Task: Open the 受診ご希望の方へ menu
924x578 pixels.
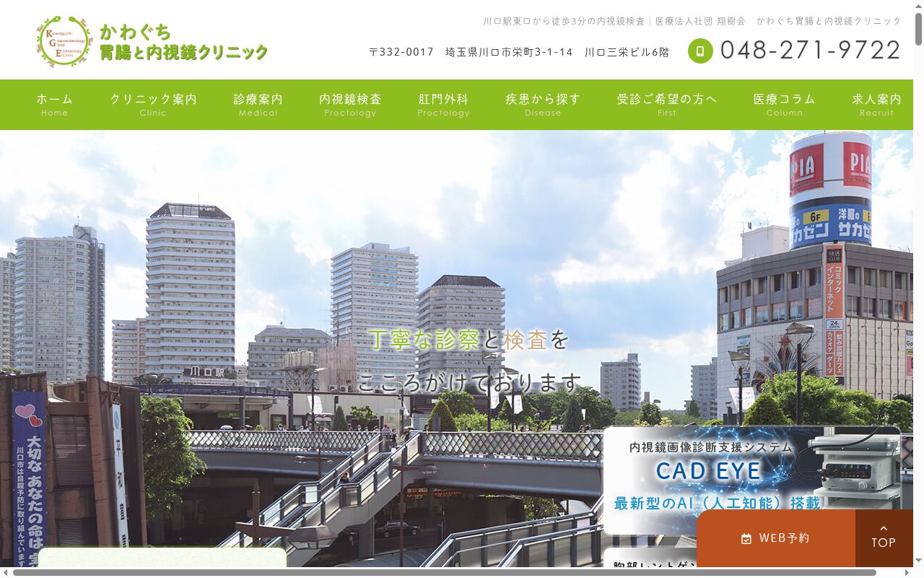Action: coord(667,105)
